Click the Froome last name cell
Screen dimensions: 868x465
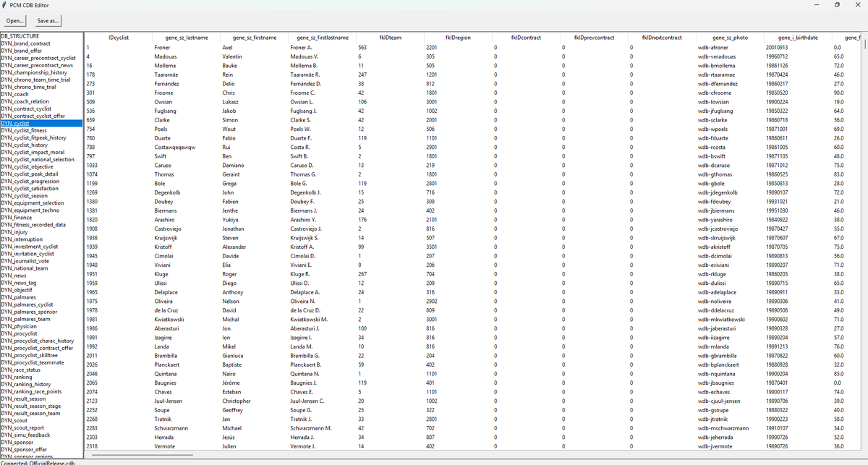coord(164,93)
